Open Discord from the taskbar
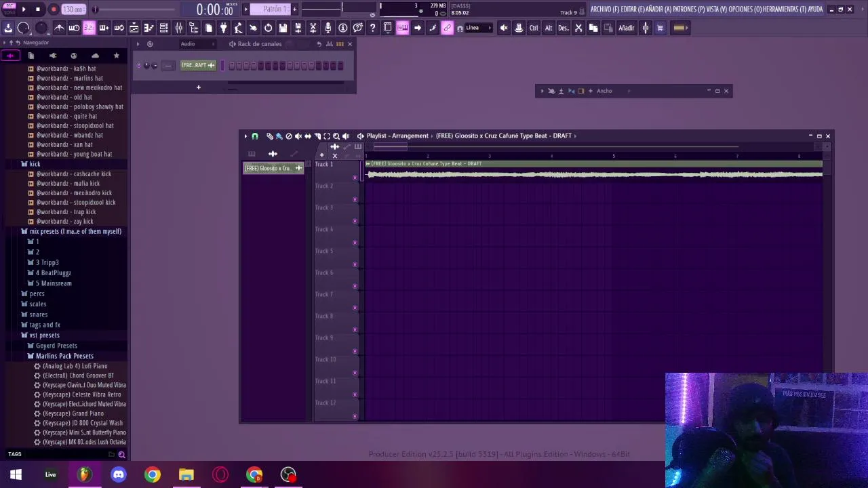The width and height of the screenshot is (868, 488). tap(119, 474)
